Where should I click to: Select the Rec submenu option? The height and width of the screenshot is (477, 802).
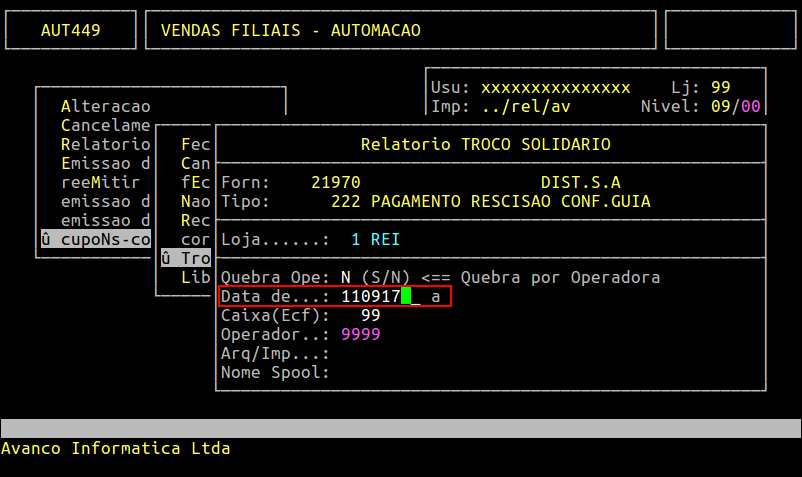pyautogui.click(x=195, y=220)
